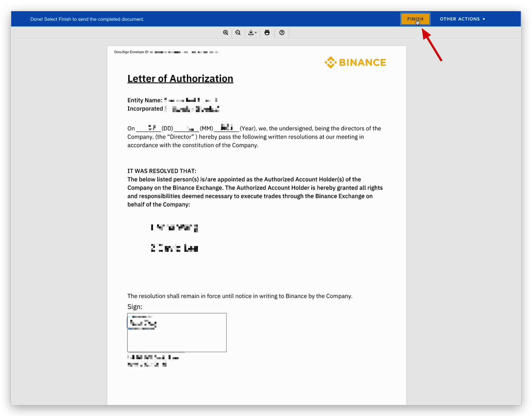Select the first authorized account holder name
Screen dimensions: 532x416
[x=175, y=227]
